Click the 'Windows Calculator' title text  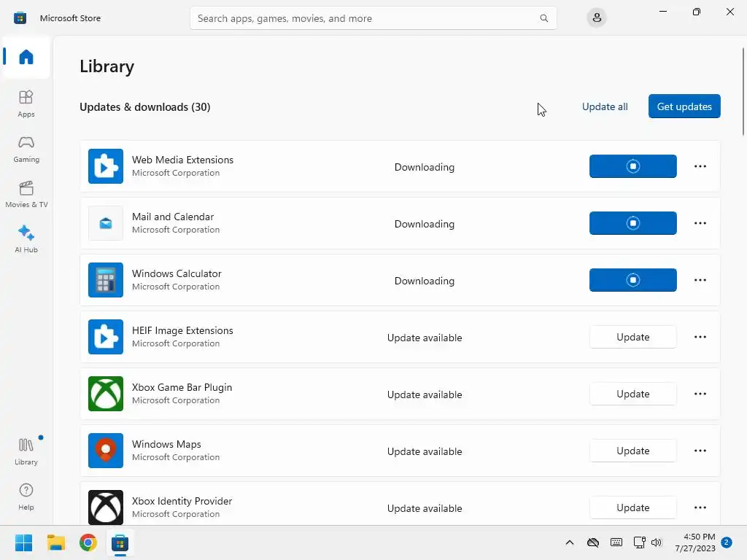[177, 274]
